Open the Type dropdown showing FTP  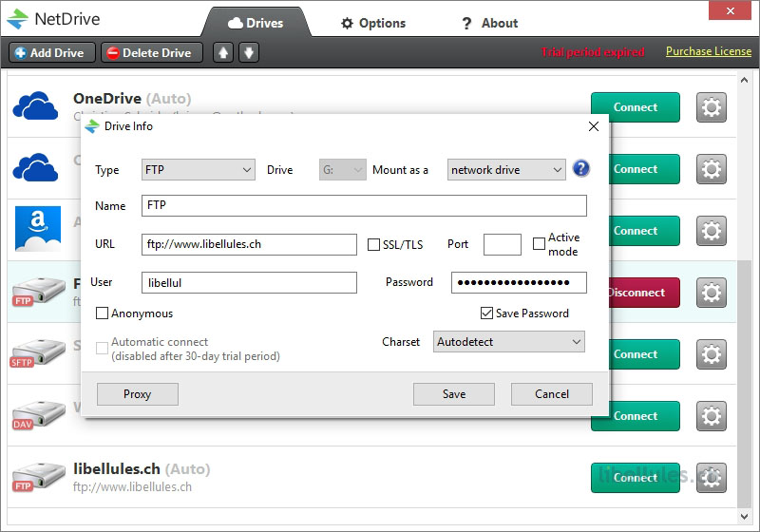click(199, 170)
